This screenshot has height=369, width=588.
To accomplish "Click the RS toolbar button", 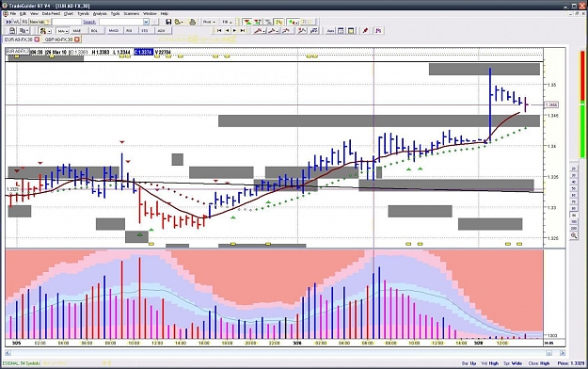I will coord(24,22).
